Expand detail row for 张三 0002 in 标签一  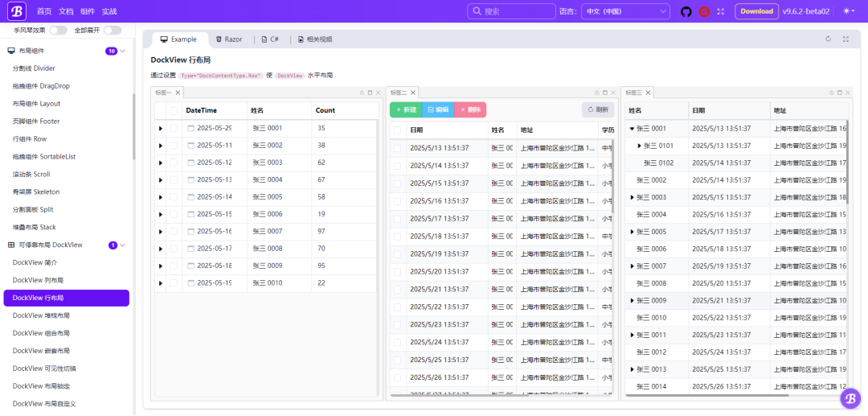161,145
